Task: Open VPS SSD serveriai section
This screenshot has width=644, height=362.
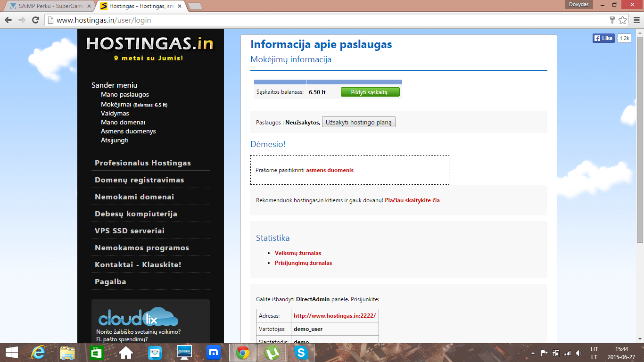Action: tap(130, 231)
